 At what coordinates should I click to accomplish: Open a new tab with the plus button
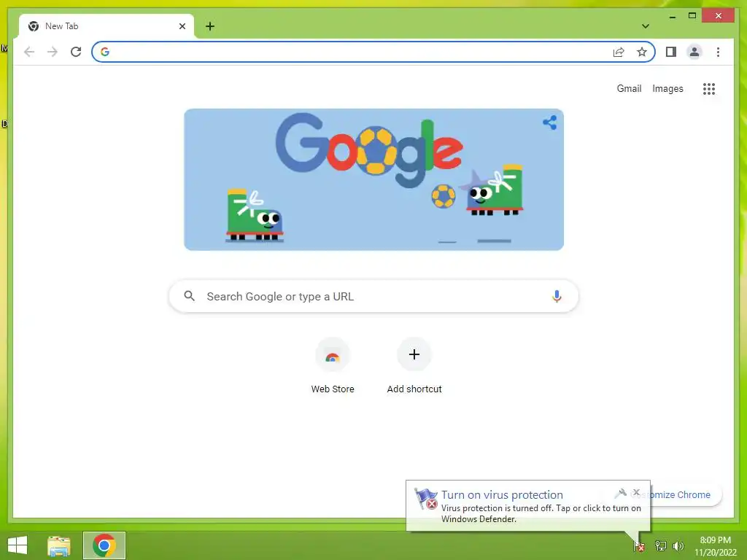(x=210, y=26)
